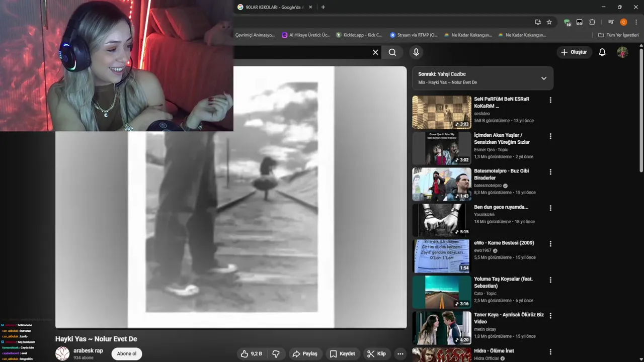The image size is (644, 362).
Task: Like the video with thumbs up
Action: pyautogui.click(x=251, y=354)
